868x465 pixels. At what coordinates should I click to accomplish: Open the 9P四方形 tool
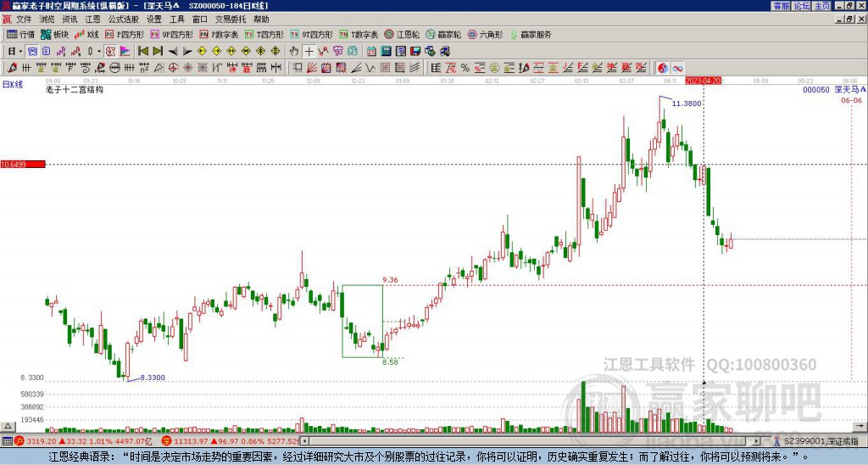click(171, 34)
